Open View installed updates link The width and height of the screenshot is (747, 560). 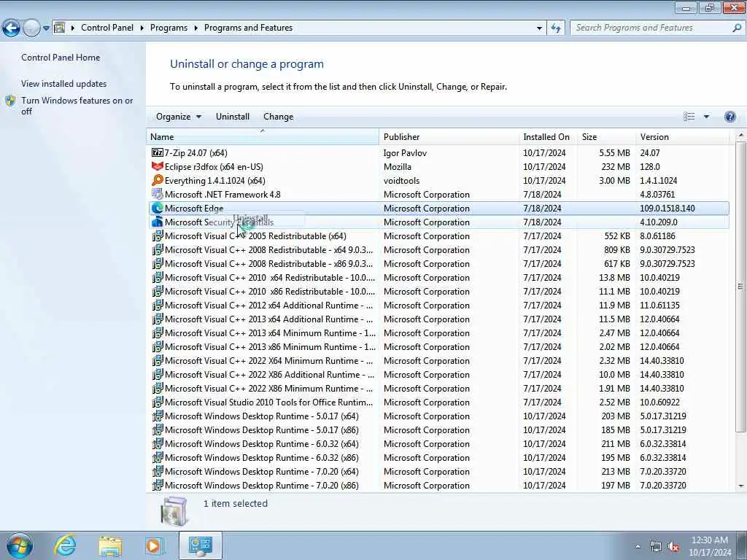coord(64,84)
